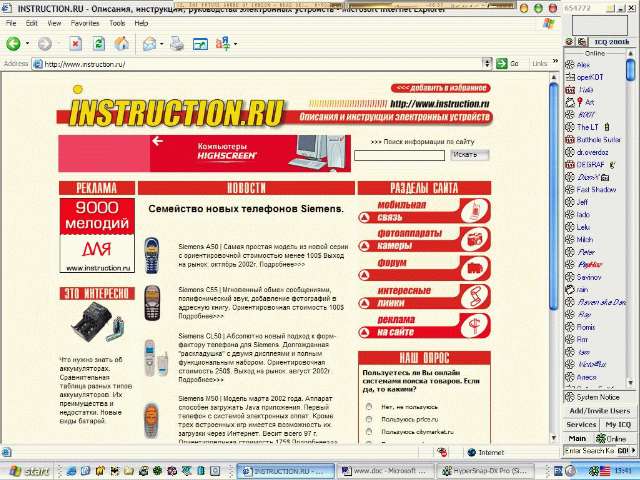Click the site search text field
Viewport: 640px width, 480px height.
click(399, 155)
